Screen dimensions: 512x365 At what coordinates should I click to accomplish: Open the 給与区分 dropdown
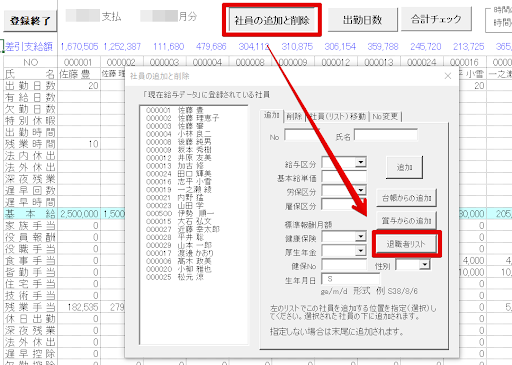(360, 162)
